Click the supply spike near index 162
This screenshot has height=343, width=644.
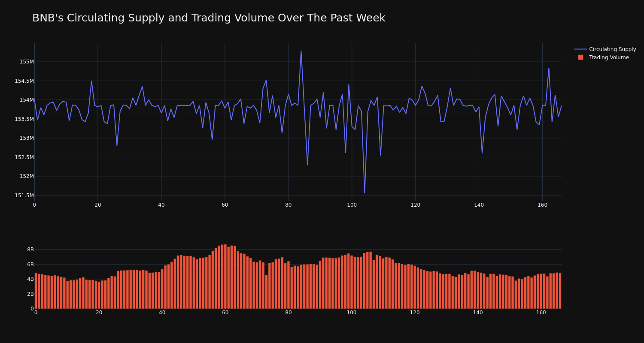coord(549,68)
